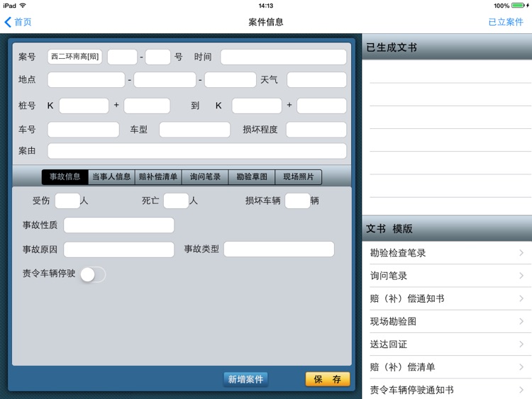
Task: Select 现场勘验图 template text
Action: pyautogui.click(x=393, y=321)
